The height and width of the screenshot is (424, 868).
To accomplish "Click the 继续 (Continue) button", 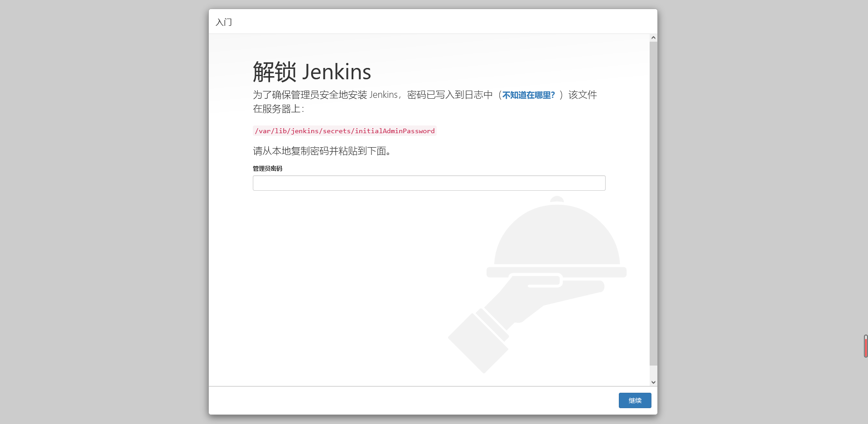I will (x=635, y=400).
